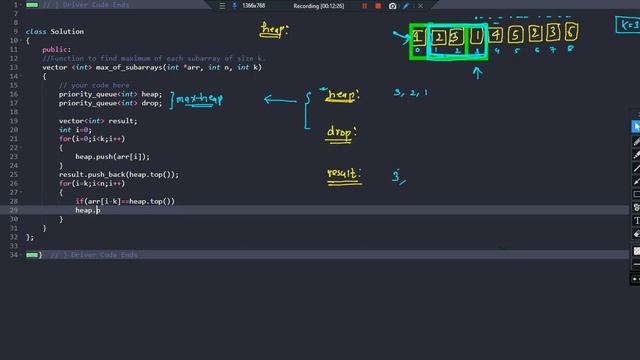Screen dimensions: 640x360
Task: Click the 'if(arr[i-k]==heap.top())' condition
Action: point(125,201)
